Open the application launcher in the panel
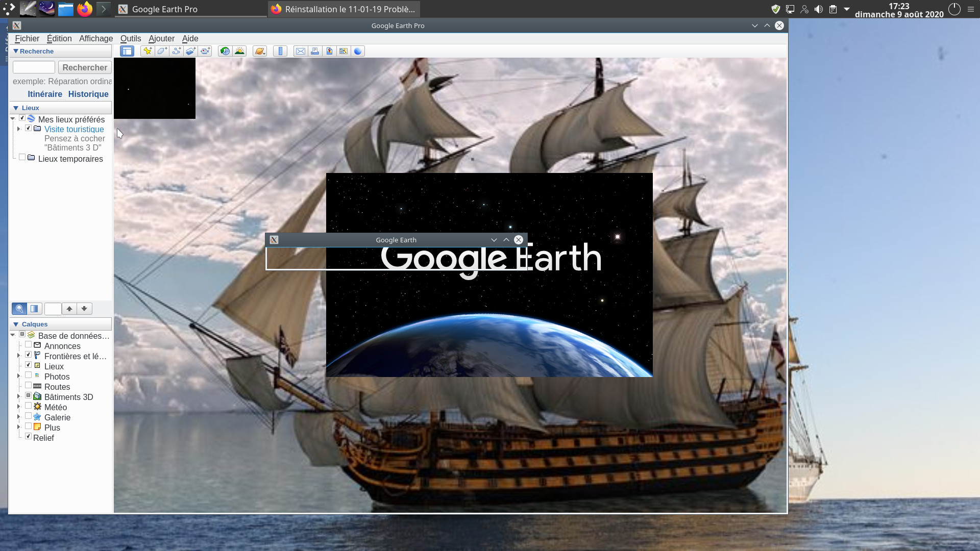Screen dimensions: 980x551 click(x=9, y=9)
